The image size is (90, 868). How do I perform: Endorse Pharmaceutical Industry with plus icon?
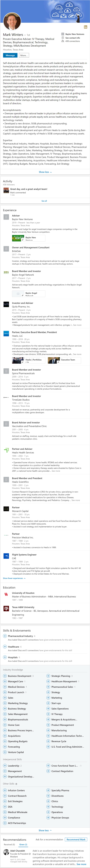coord(5,636)
